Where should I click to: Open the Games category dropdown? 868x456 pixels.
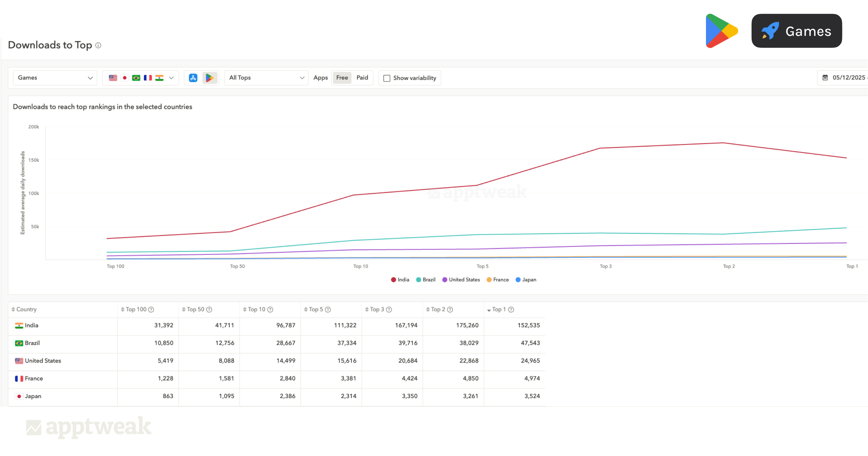[x=55, y=78]
